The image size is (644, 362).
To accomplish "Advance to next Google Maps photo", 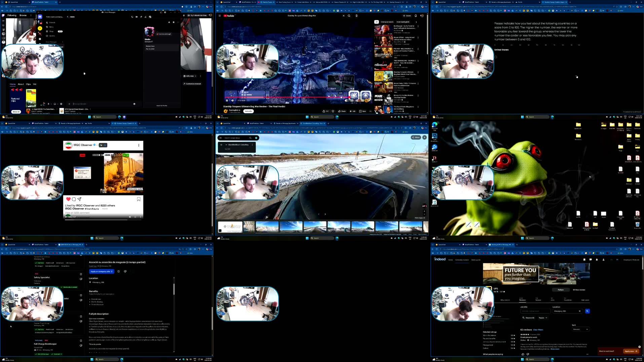I will tap(325, 214).
